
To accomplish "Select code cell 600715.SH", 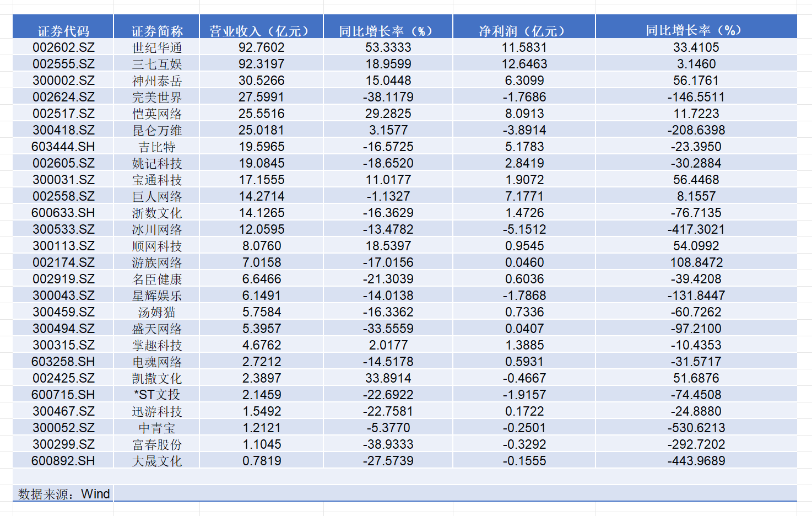I will click(x=63, y=395).
